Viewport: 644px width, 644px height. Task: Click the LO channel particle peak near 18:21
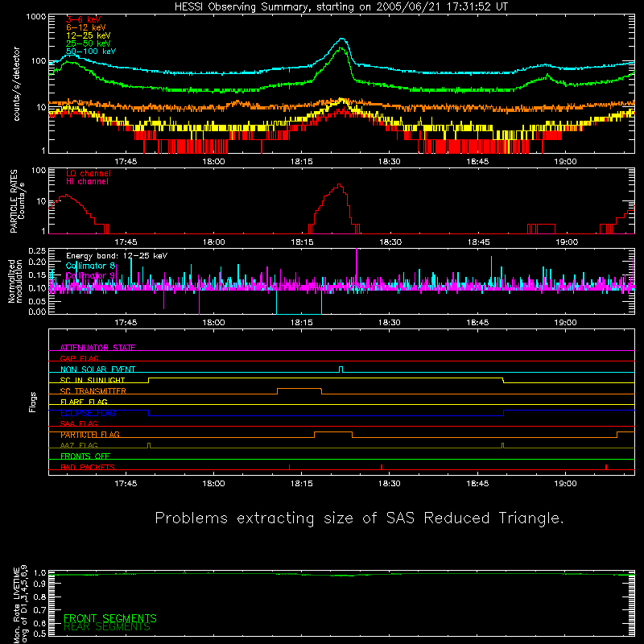point(339,185)
